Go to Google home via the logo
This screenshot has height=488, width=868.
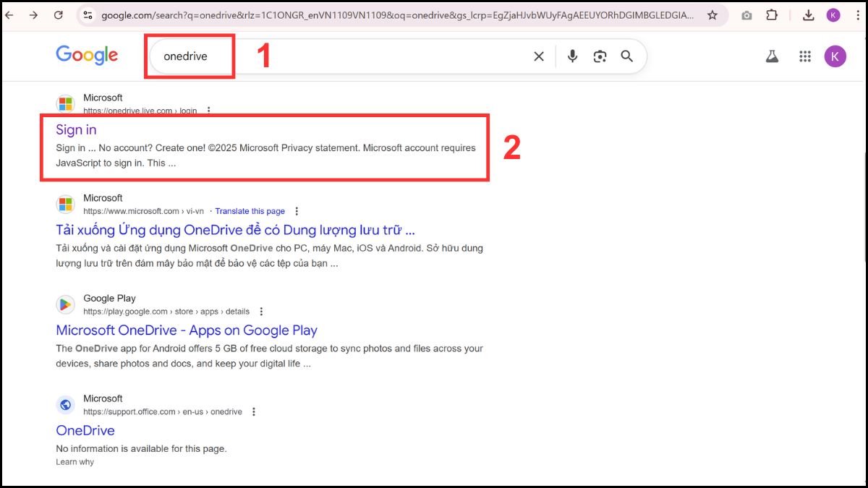[87, 56]
